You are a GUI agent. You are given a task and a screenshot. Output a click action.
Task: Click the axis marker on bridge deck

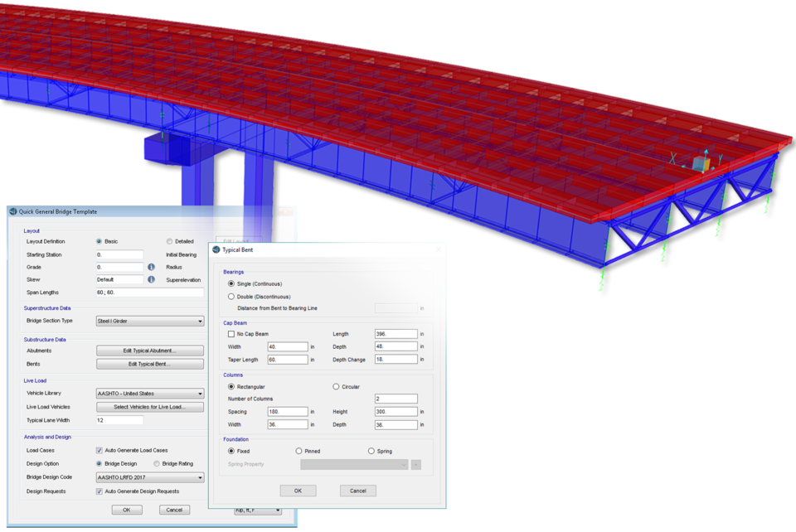pos(701,163)
